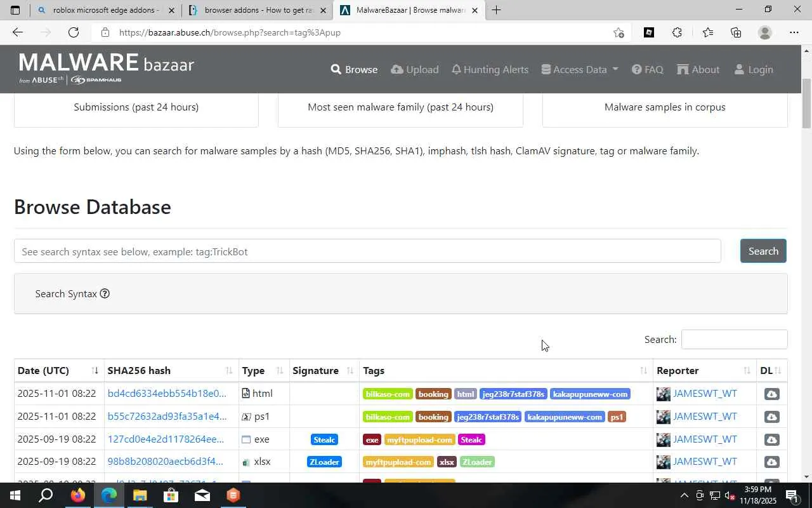Open Edge Settings and more ellipsis
This screenshot has height=508, width=812.
tap(794, 32)
